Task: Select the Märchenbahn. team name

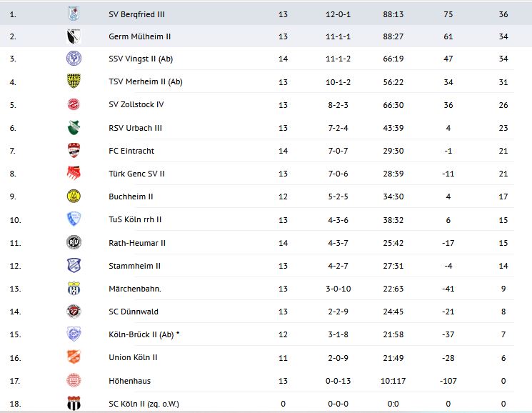Action: pyautogui.click(x=135, y=289)
